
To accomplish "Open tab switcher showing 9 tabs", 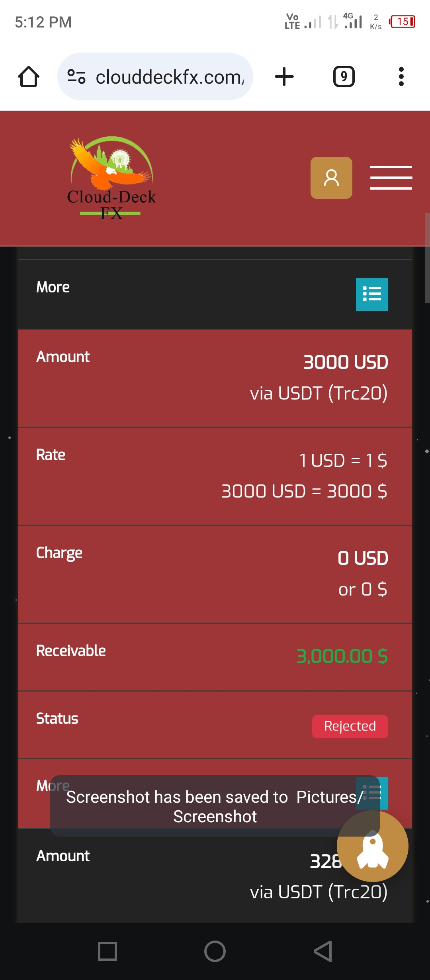I will 344,76.
